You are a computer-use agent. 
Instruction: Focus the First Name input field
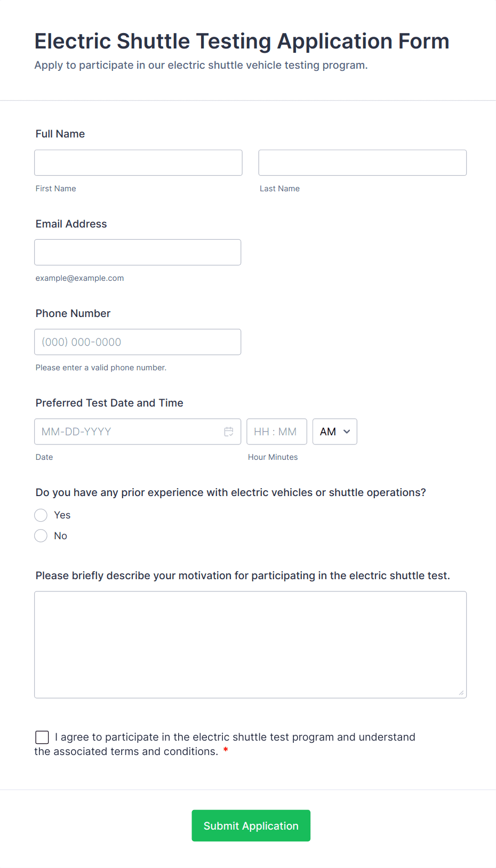138,163
